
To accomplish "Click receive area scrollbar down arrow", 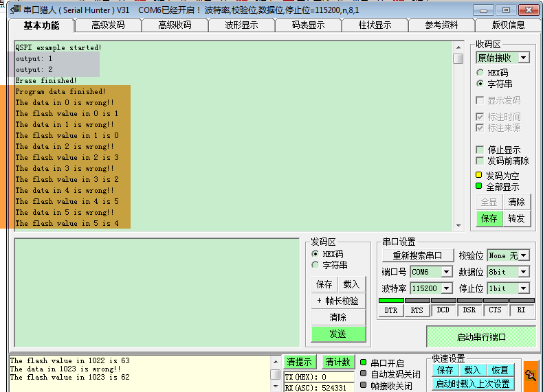I will pyautogui.click(x=458, y=226).
